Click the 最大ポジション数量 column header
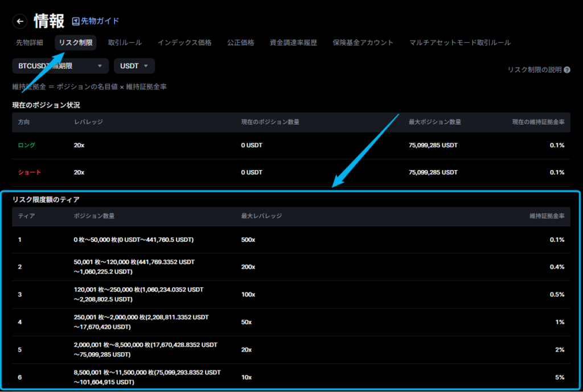This screenshot has height=392, width=583. coord(434,122)
